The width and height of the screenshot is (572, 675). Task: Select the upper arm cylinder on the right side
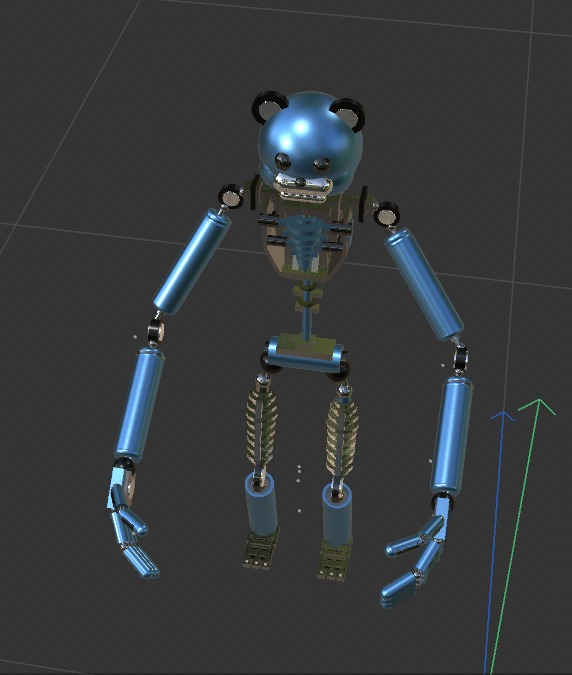(424, 284)
